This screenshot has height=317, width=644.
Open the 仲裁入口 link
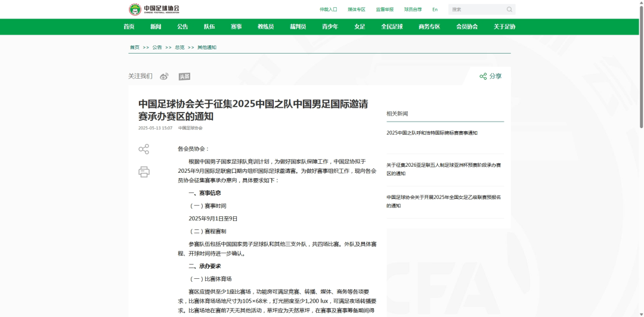(328, 10)
